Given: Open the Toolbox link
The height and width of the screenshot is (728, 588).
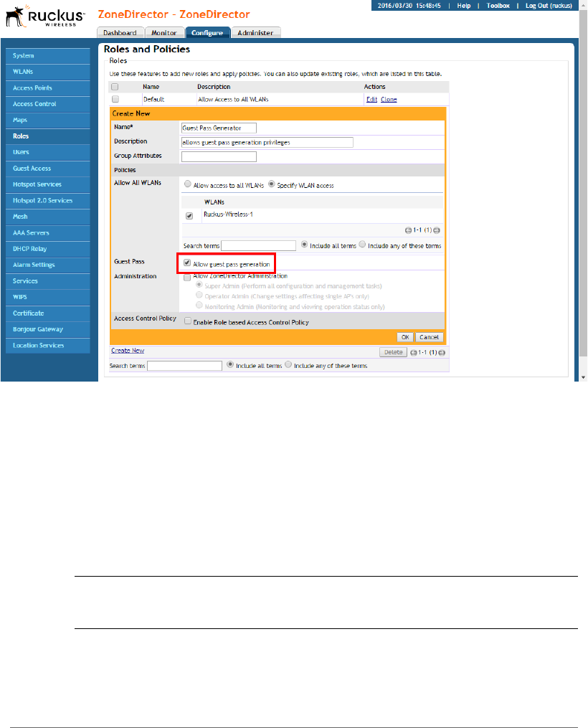Looking at the screenshot, I should pyautogui.click(x=498, y=6).
